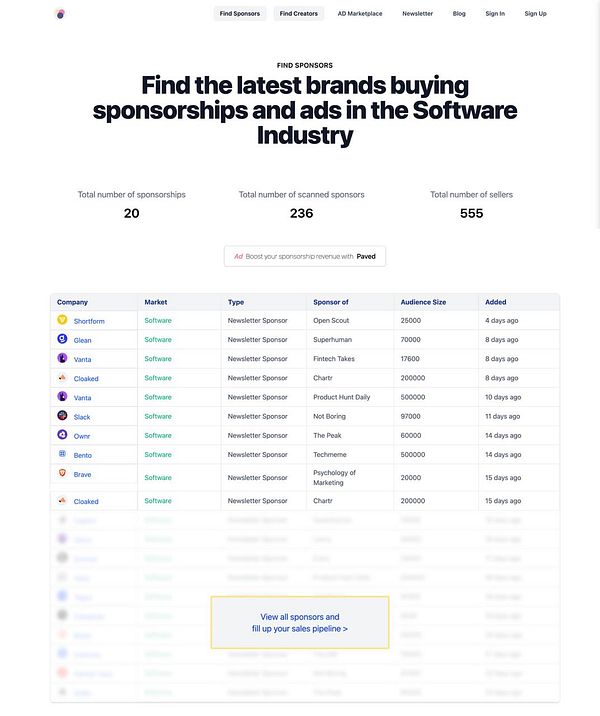Click the Bento logo icon

pos(62,454)
